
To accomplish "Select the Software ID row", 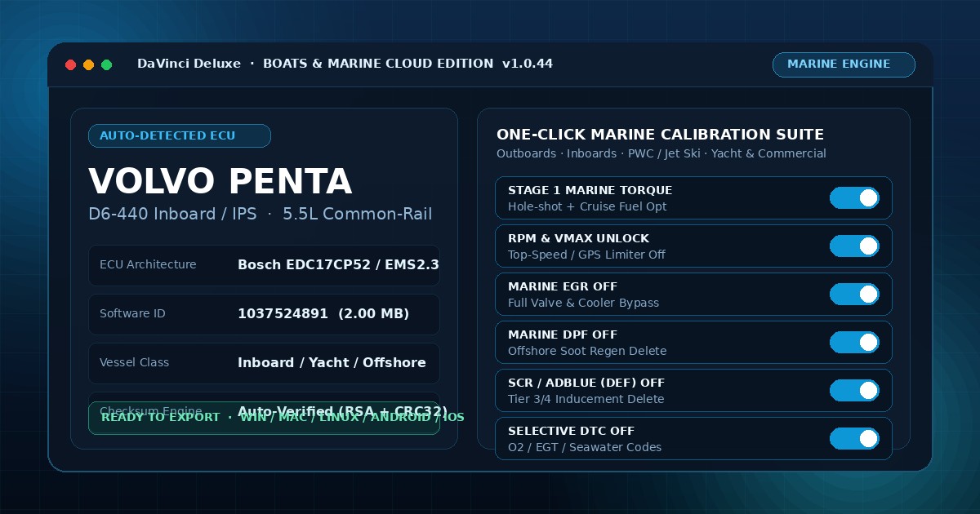I will coord(264,314).
